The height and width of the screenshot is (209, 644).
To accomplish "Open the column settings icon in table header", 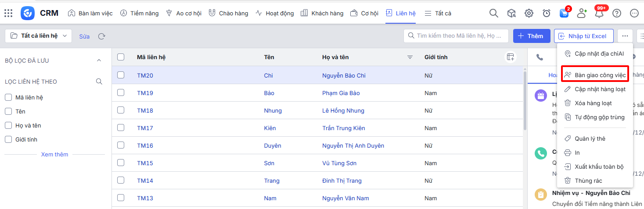I will pyautogui.click(x=510, y=57).
